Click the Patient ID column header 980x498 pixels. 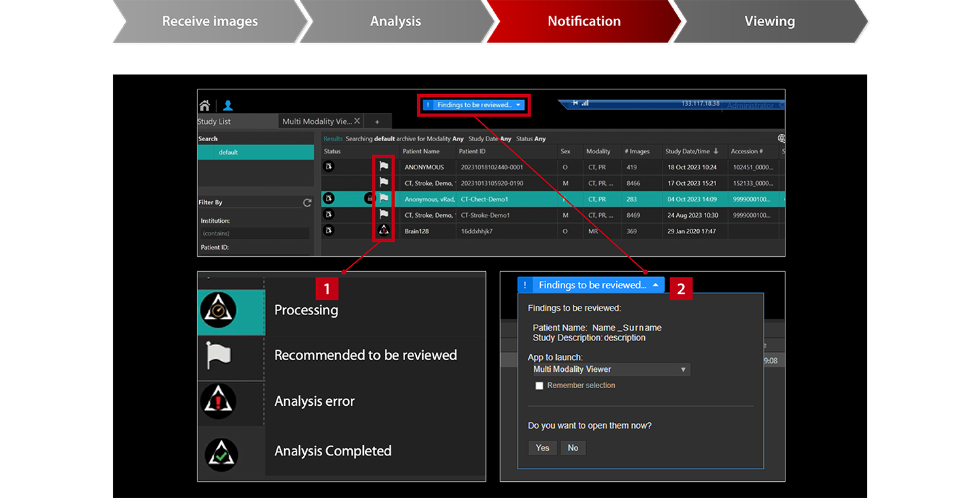(472, 151)
